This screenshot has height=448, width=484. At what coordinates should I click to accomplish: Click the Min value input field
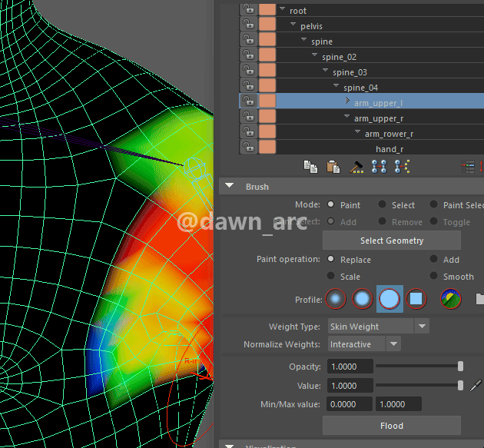click(349, 404)
